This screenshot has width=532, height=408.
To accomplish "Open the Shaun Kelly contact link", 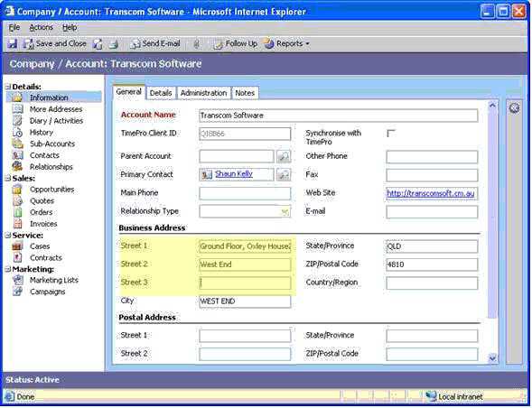I will (x=234, y=174).
